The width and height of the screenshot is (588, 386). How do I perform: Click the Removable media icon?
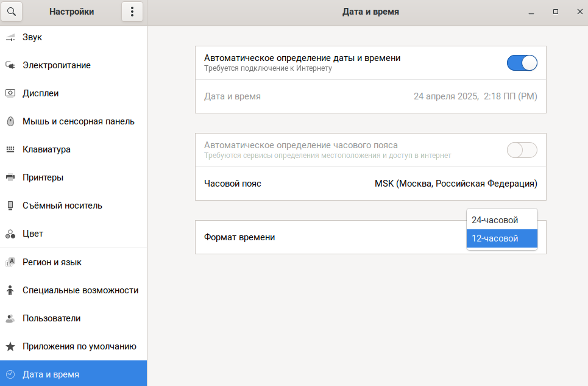(10, 206)
